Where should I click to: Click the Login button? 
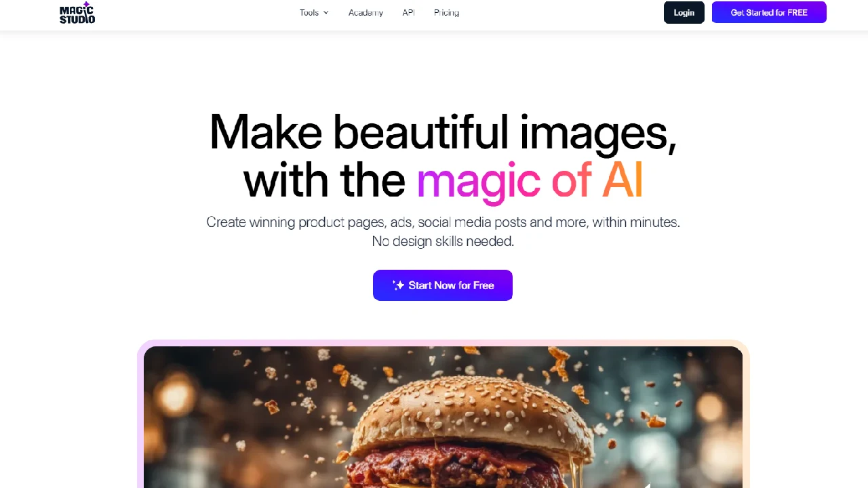click(x=684, y=12)
